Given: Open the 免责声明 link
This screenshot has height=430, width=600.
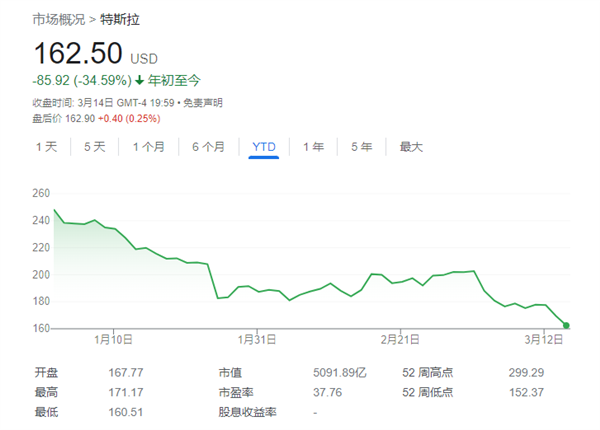Looking at the screenshot, I should (203, 103).
